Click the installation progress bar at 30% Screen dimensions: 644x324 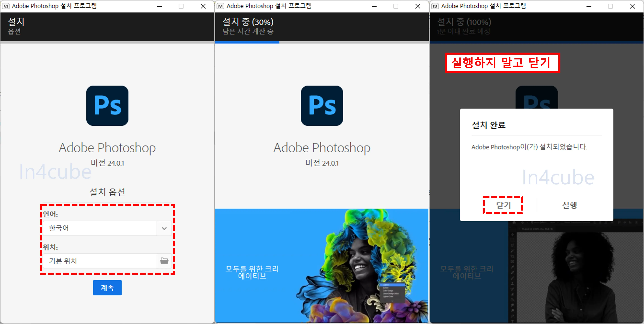coord(322,42)
